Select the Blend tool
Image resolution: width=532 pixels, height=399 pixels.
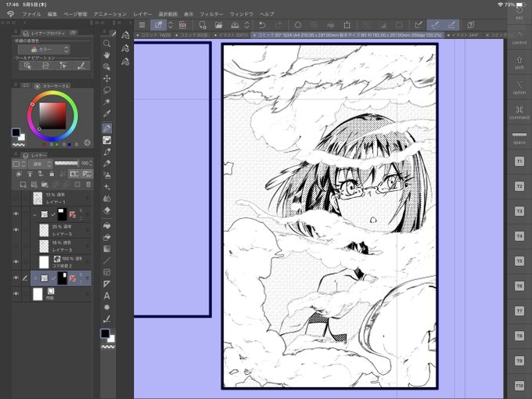click(107, 199)
